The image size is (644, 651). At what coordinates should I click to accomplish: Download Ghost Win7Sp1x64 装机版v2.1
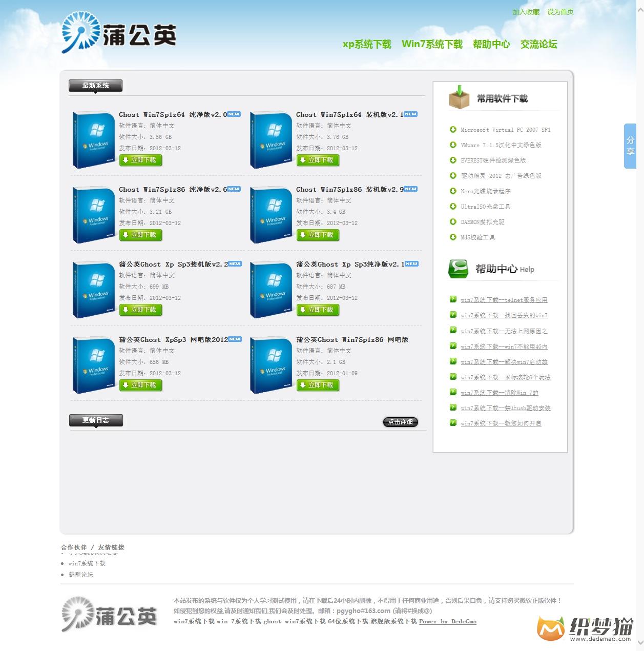coord(318,160)
